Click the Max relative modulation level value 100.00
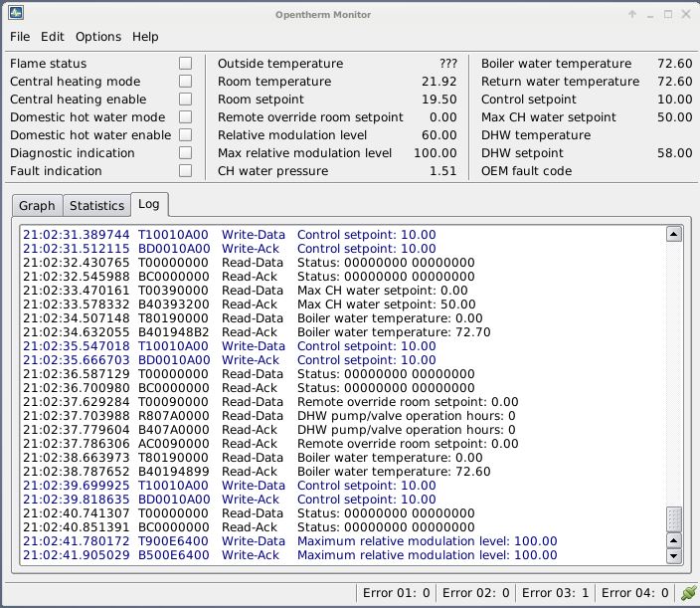 [436, 153]
